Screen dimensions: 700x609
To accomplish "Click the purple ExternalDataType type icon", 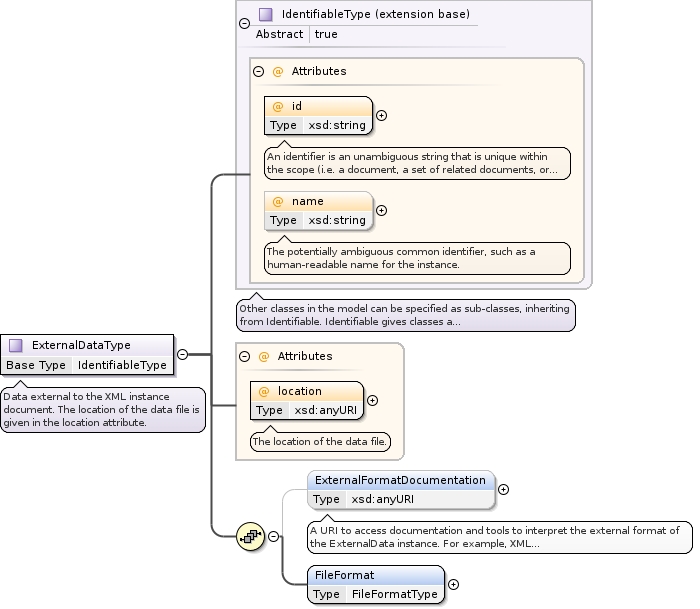I will click(16, 345).
